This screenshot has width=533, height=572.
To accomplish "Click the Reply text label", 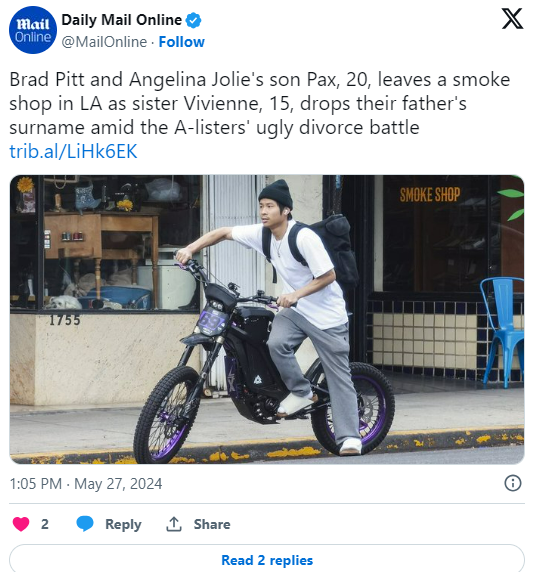I will (123, 524).
